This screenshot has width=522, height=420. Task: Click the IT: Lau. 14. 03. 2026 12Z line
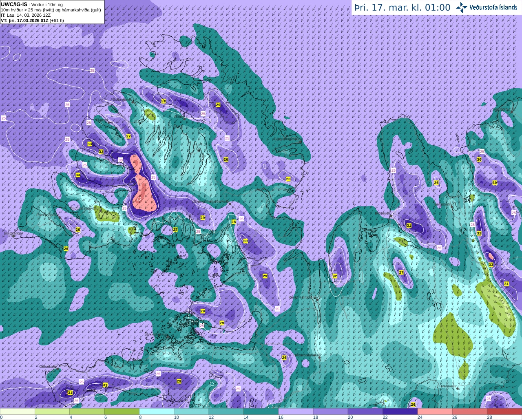click(x=26, y=15)
